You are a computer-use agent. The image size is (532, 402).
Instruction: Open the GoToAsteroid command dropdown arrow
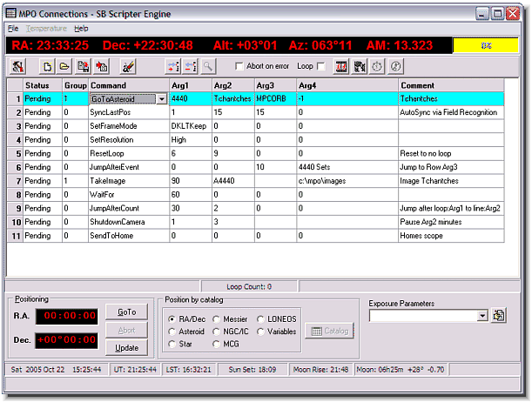pos(162,99)
